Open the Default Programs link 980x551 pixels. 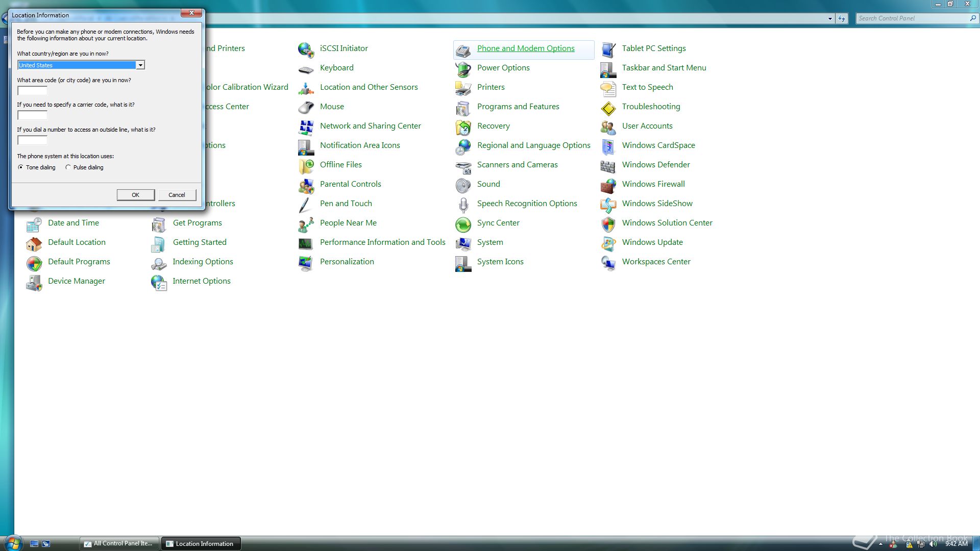point(79,262)
